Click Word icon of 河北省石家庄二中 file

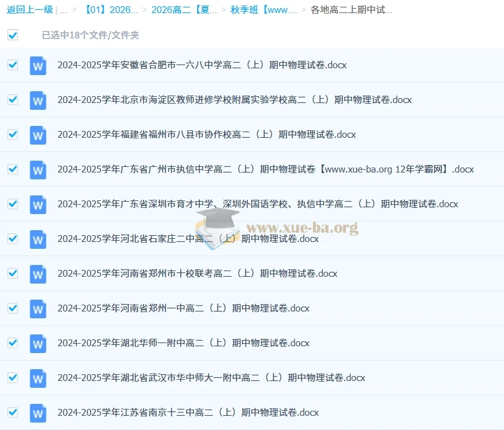[x=38, y=239]
